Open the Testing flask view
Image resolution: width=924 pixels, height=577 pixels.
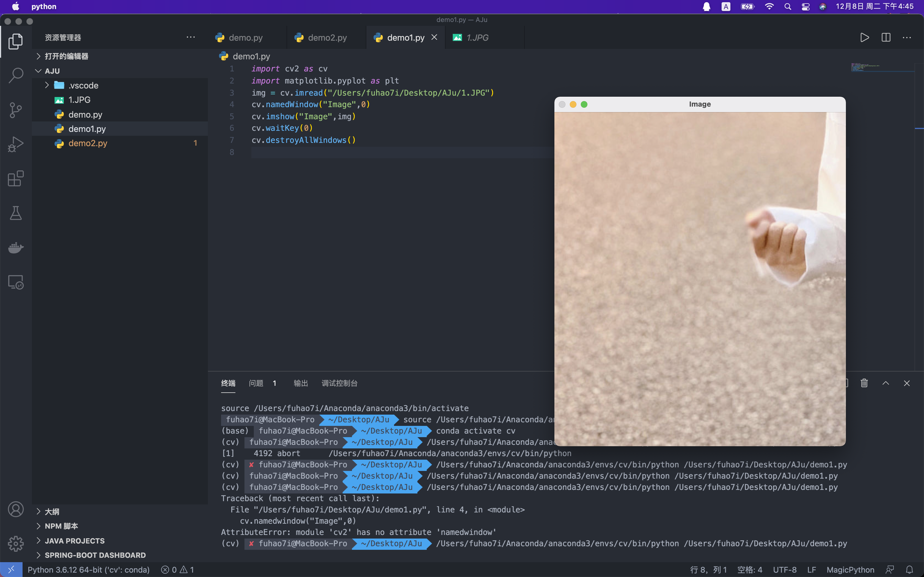[16, 213]
